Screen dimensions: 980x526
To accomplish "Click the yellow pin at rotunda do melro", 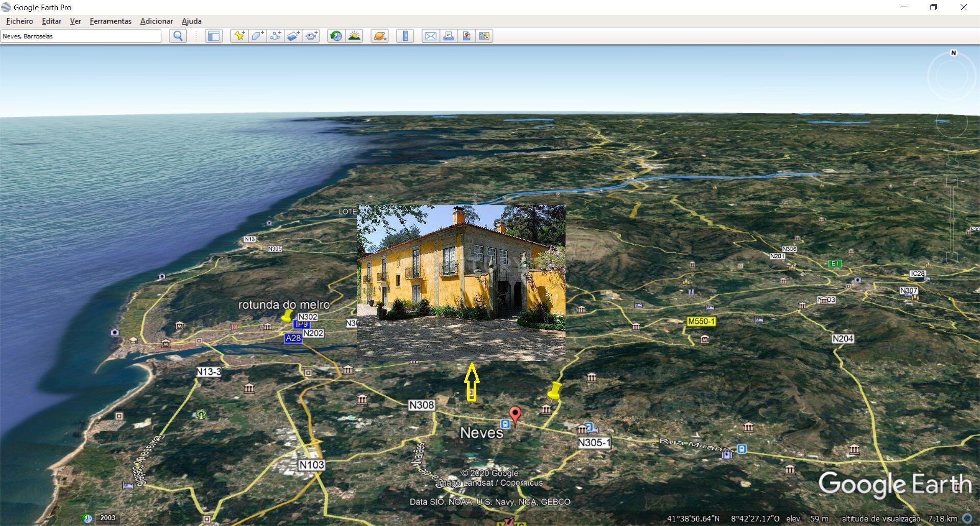I will pyautogui.click(x=287, y=315).
